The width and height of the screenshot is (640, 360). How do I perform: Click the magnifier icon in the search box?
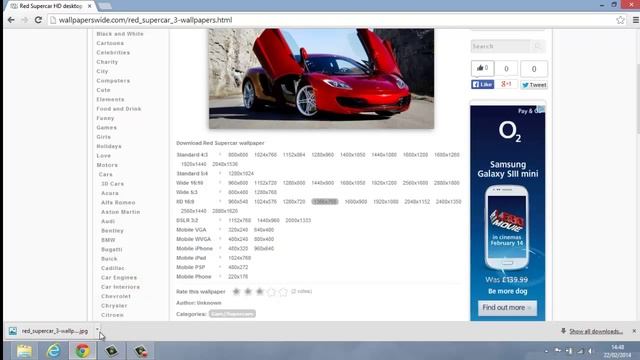538,46
